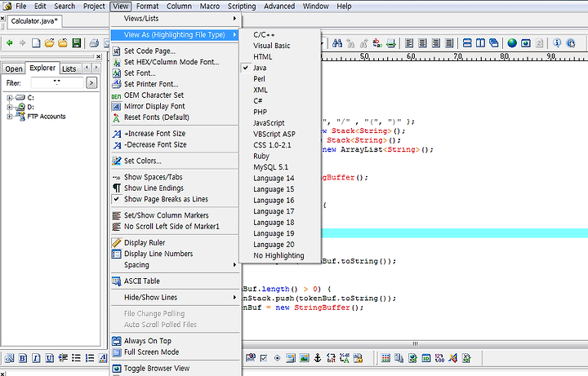Click the table grid icon in the bottom toolbar
Screen dimensions: 588x376
385,358
